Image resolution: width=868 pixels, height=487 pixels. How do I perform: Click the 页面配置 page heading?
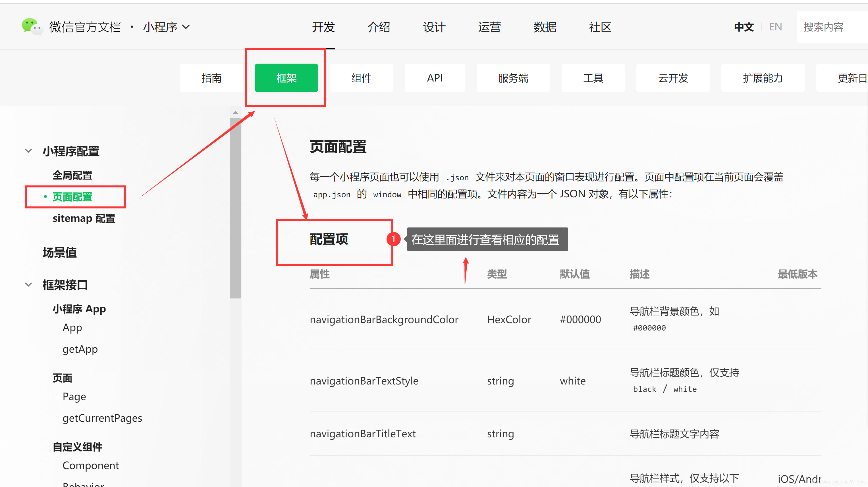tap(338, 147)
